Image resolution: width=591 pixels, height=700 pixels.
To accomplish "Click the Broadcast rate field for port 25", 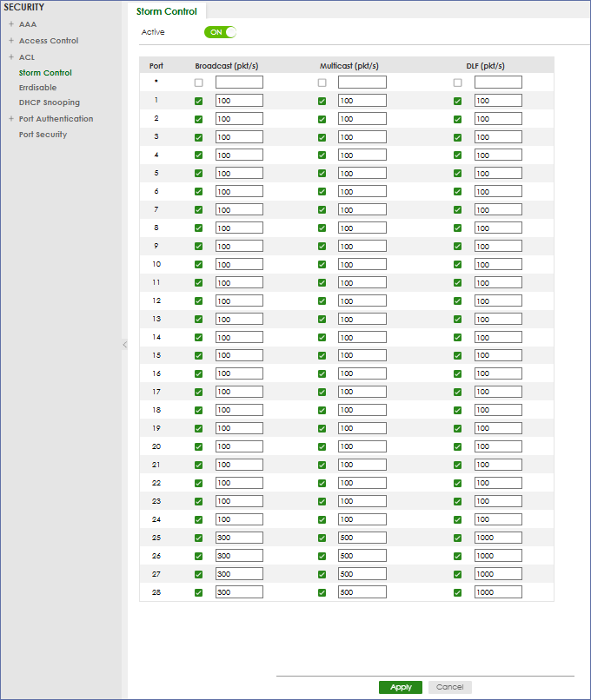I will point(239,538).
